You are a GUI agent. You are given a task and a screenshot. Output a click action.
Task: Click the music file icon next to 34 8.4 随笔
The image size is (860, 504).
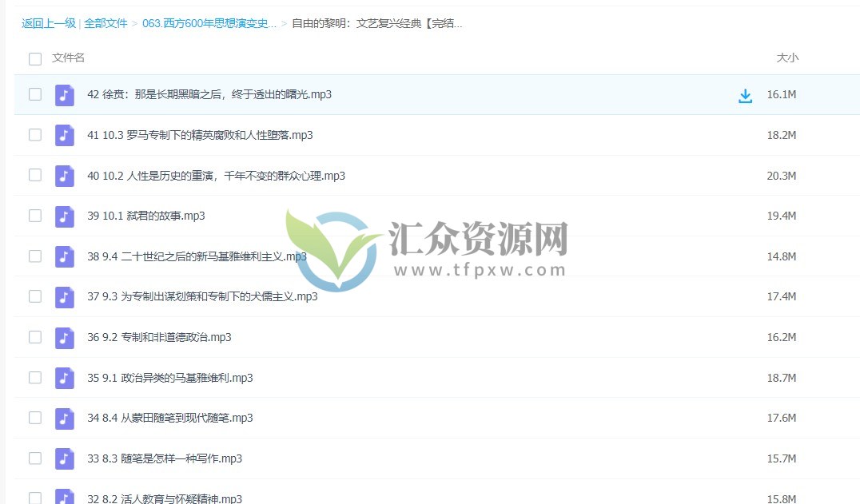64,418
